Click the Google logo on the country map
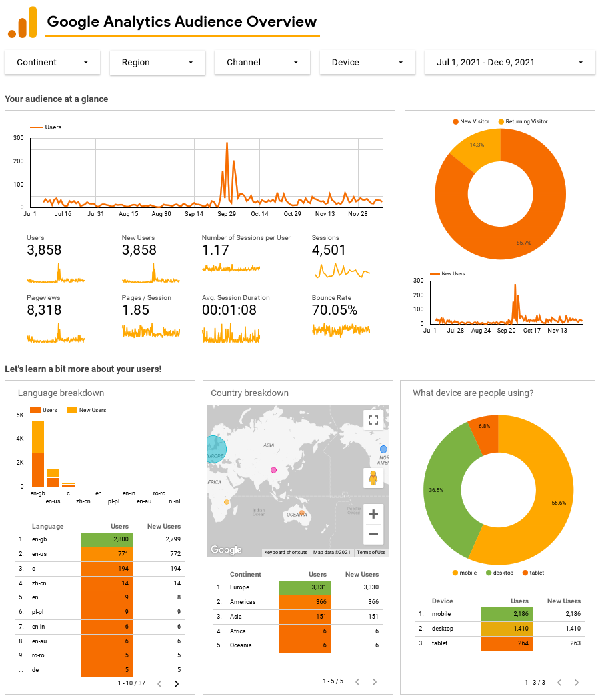The image size is (600, 700). coord(227,550)
